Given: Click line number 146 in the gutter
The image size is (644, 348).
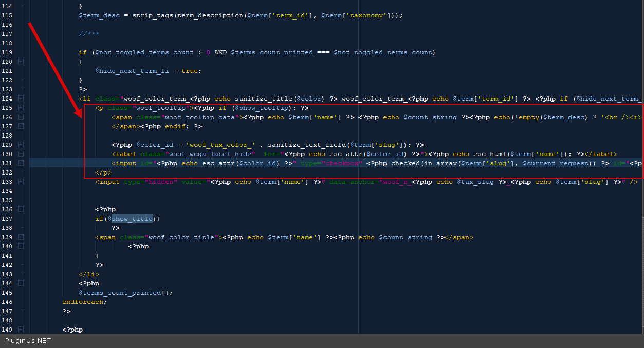Looking at the screenshot, I should click(x=7, y=302).
